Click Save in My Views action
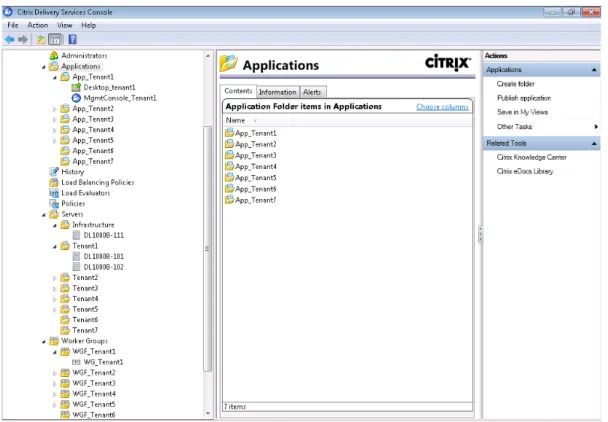Image resolution: width=608 pixels, height=422 pixels. pyautogui.click(x=522, y=112)
